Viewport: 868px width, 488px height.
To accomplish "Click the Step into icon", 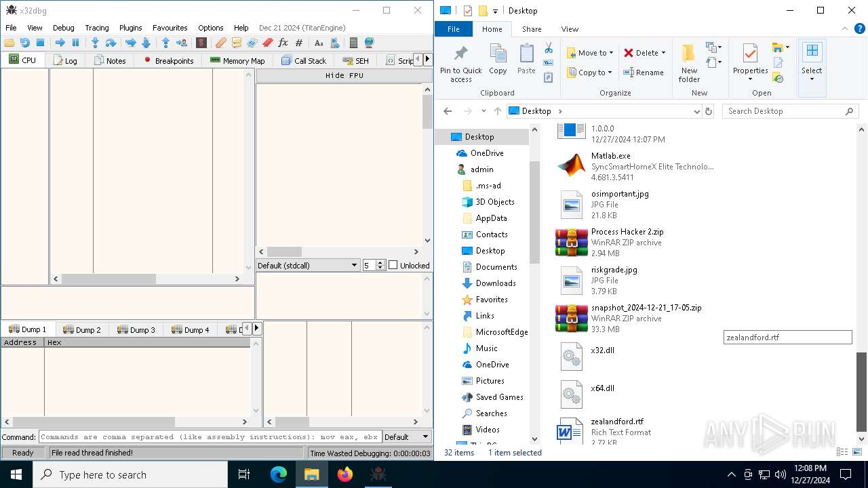I will [x=95, y=43].
